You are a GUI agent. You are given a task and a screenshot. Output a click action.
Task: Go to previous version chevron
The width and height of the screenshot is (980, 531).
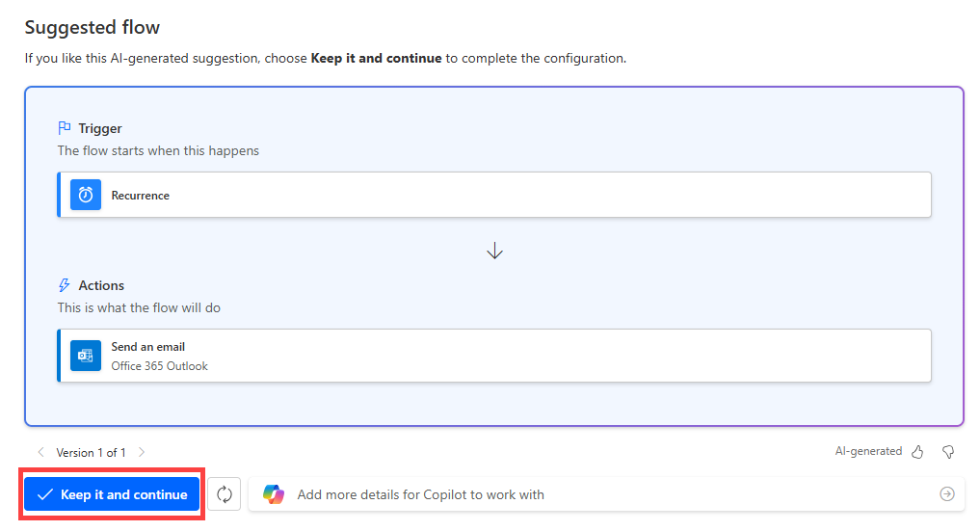40,452
